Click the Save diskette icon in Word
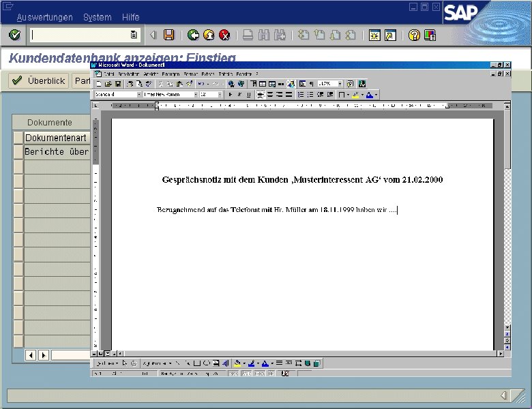Viewport: 532px width, 409px height. tap(118, 84)
